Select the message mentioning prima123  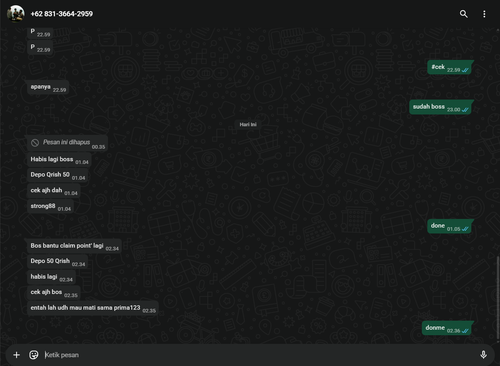[93, 308]
